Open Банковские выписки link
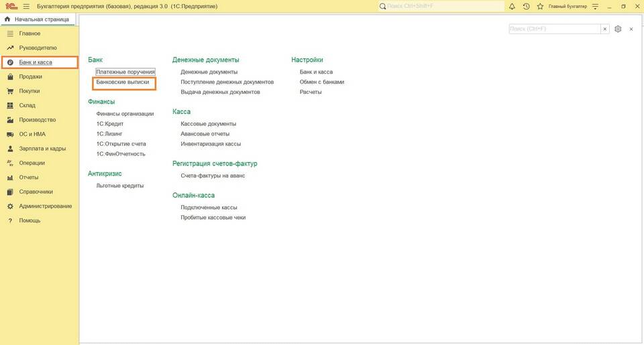Image resolution: width=644 pixels, height=345 pixels. point(123,82)
